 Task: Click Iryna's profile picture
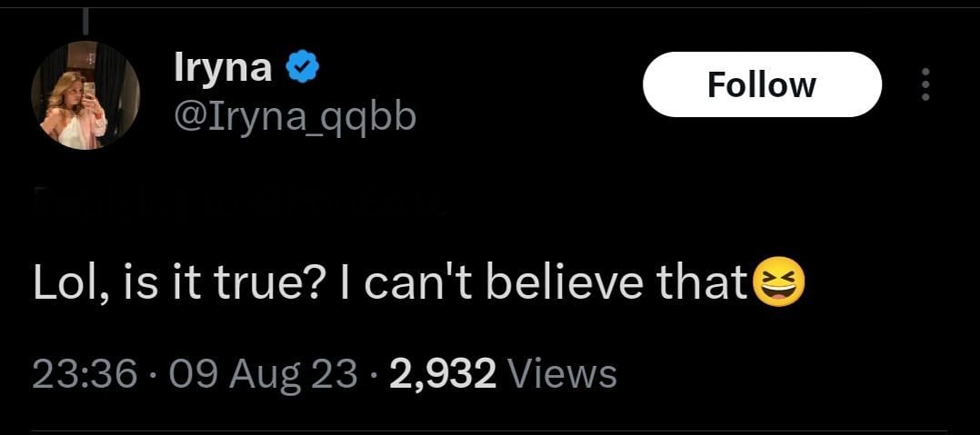[x=85, y=94]
